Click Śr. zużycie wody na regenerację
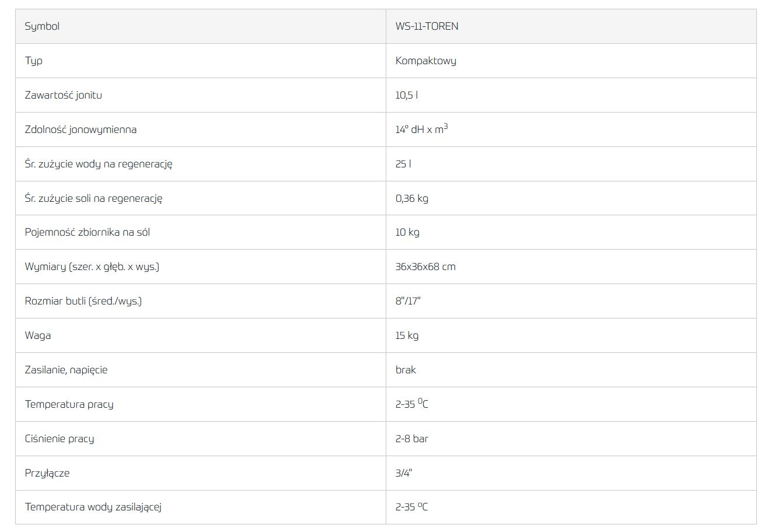Viewport: 761px width, 532px height. 99,164
